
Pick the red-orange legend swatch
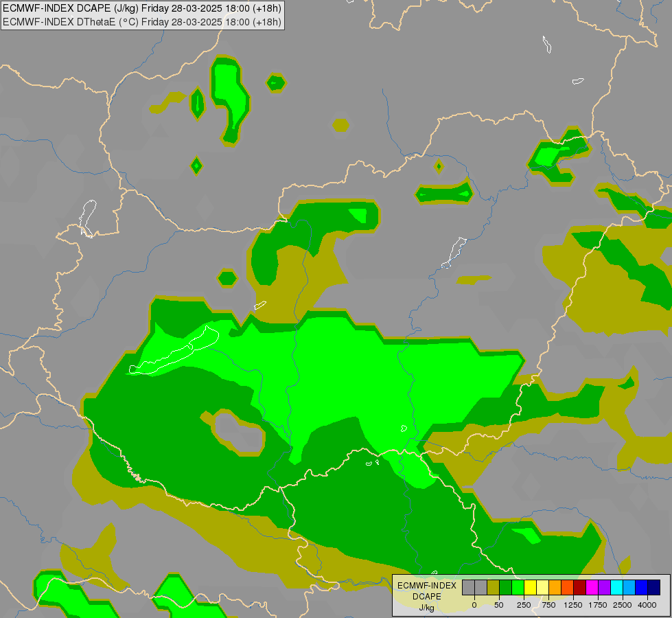coord(568,587)
